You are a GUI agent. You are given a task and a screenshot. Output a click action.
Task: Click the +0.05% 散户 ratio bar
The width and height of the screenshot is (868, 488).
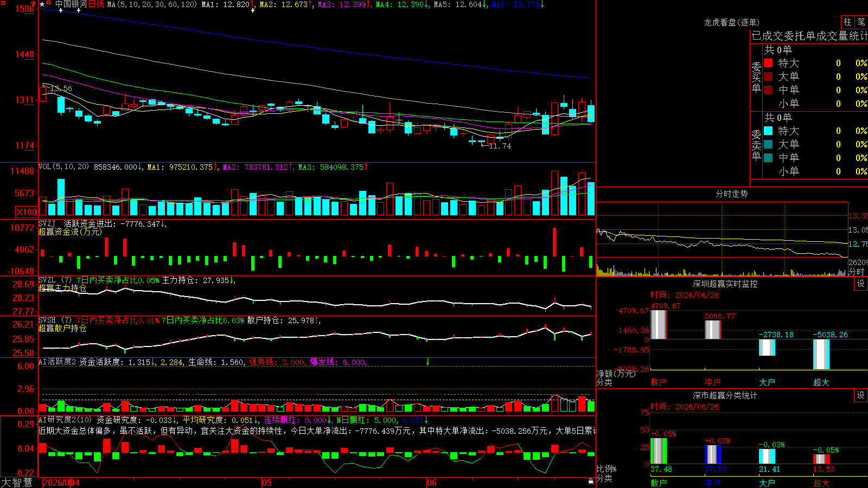(x=659, y=451)
